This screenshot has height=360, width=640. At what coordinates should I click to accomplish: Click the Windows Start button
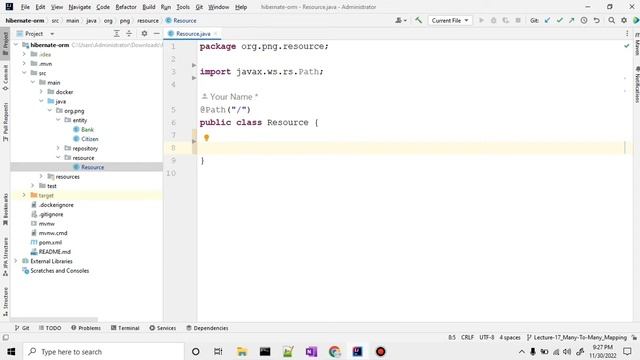click(x=11, y=351)
